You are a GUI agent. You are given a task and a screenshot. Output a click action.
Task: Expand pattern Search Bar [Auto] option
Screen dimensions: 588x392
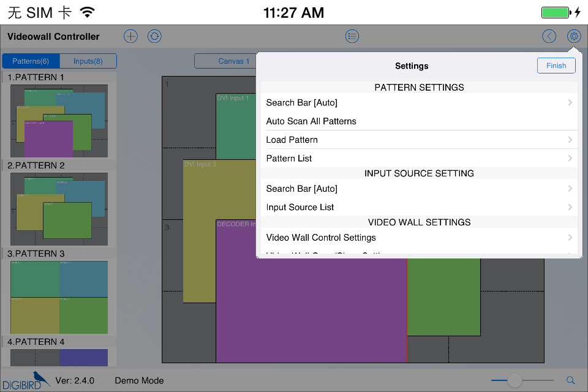419,103
